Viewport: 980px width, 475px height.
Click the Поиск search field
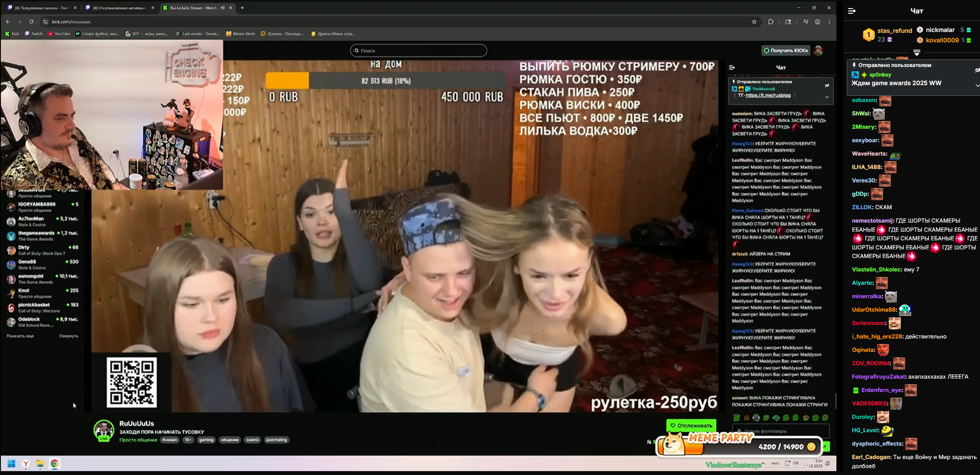(418, 51)
